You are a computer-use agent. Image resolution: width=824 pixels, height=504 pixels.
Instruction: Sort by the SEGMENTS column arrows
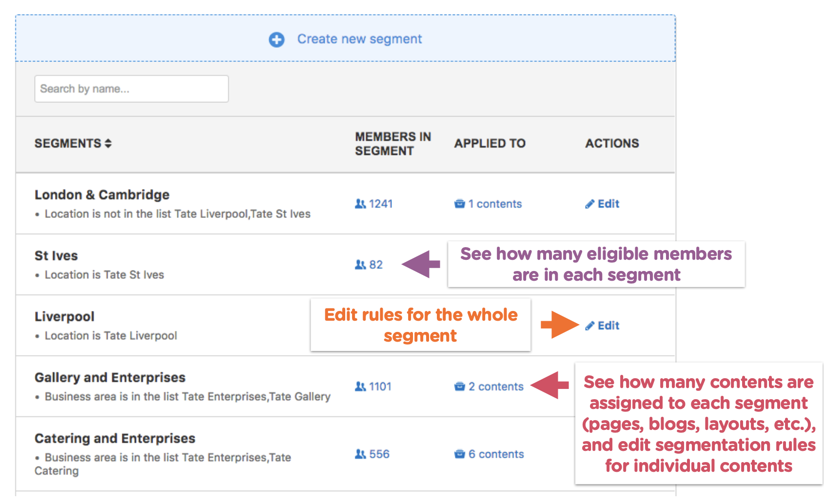coord(108,143)
